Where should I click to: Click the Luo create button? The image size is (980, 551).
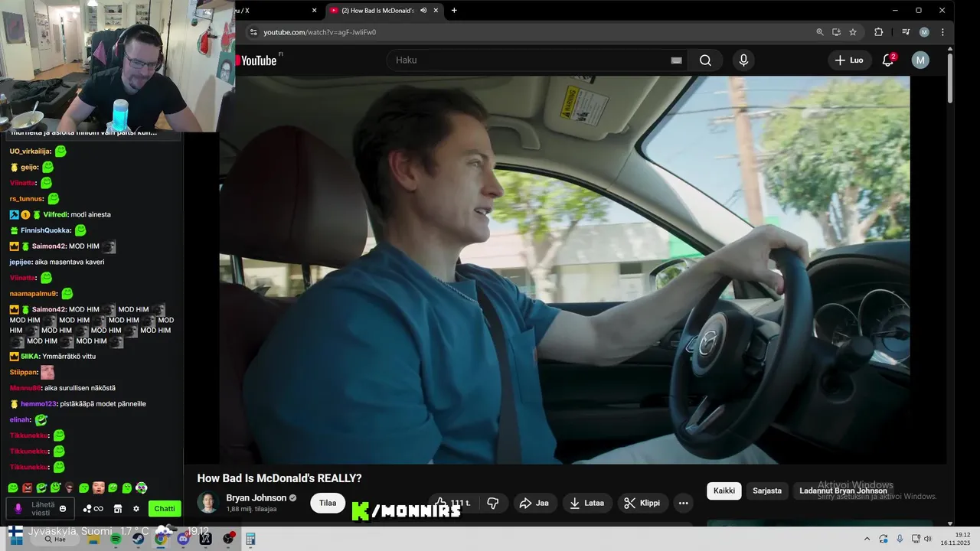tap(849, 60)
